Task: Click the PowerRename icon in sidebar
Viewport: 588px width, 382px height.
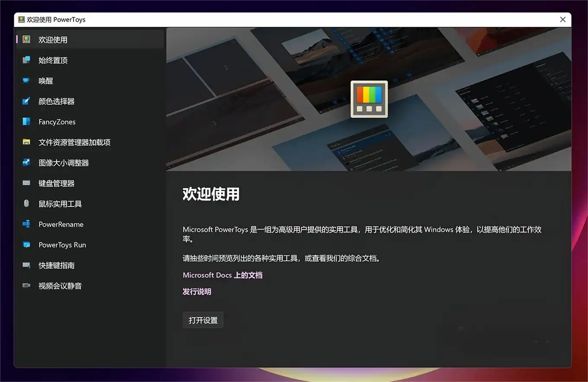Action: pos(26,224)
